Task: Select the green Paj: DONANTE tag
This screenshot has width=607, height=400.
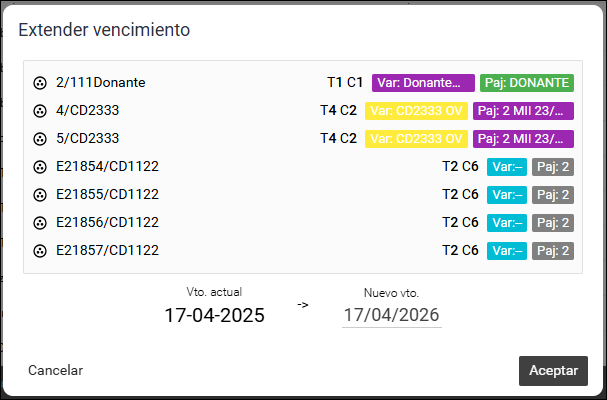Action: [x=527, y=83]
